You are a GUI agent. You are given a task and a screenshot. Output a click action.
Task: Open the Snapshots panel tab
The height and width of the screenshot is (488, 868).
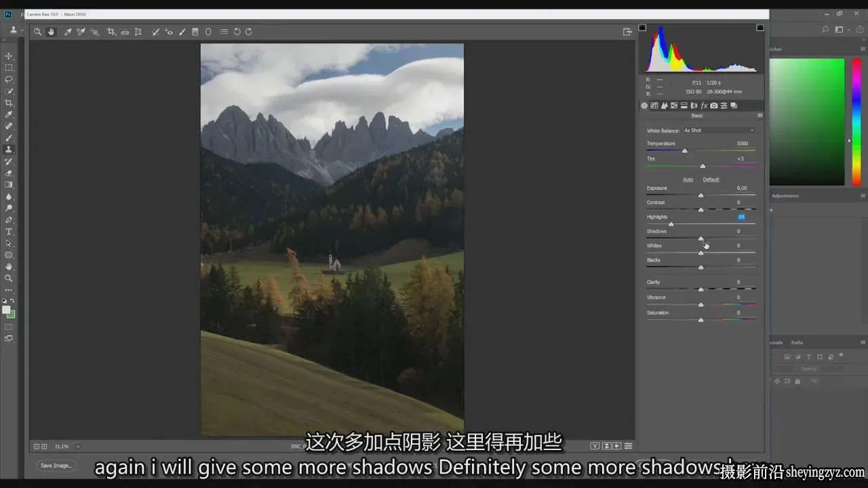[734, 106]
